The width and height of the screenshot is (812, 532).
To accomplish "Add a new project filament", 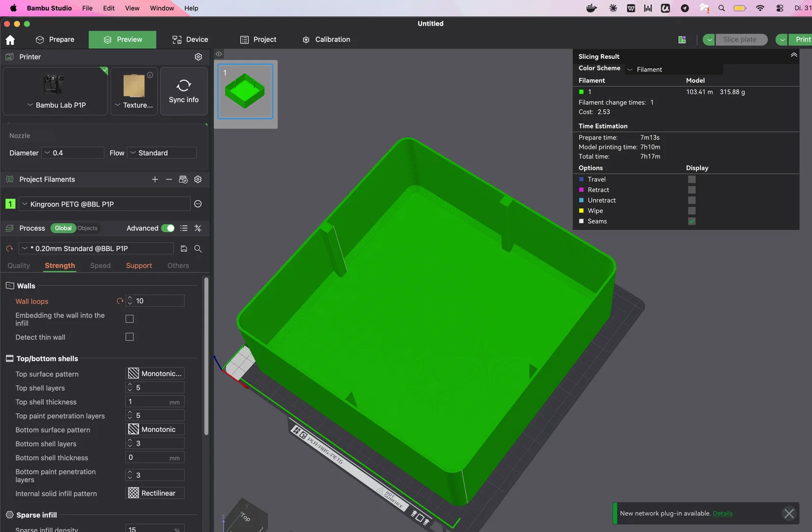I will pyautogui.click(x=155, y=180).
